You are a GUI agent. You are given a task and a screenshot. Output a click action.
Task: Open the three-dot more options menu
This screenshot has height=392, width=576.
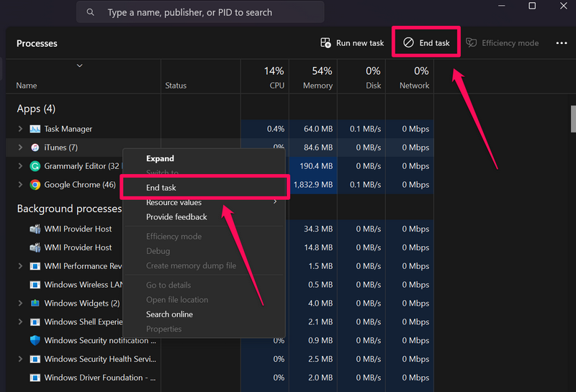click(562, 43)
